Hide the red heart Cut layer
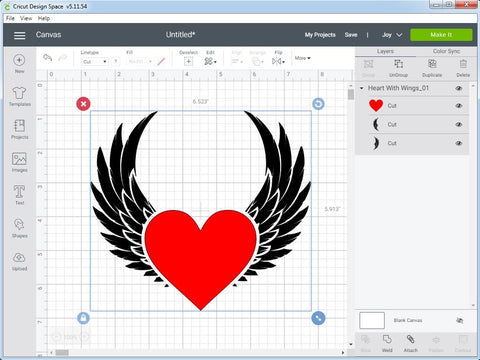Viewport: 480px width, 360px height. [x=459, y=106]
